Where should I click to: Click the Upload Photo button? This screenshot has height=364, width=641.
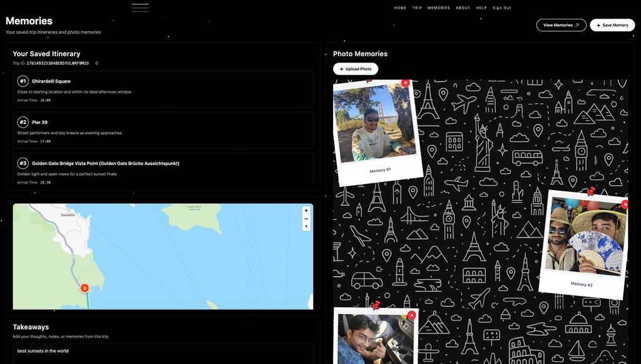356,69
